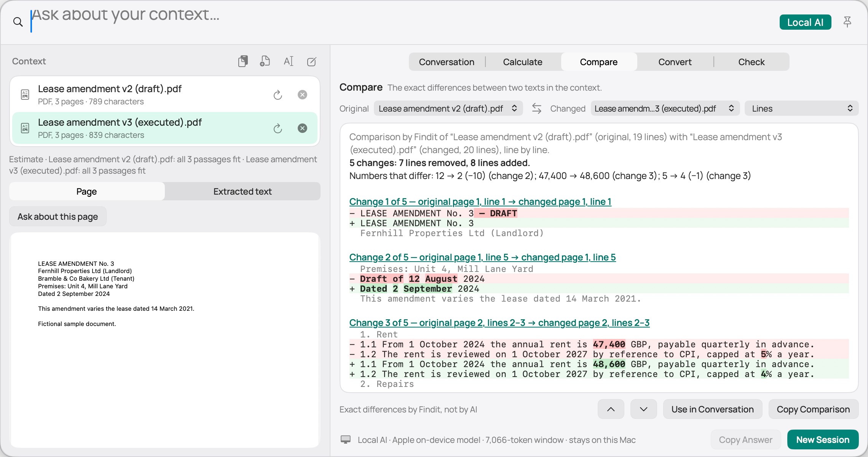Open Change 2 of 5 link
Image resolution: width=868 pixels, height=457 pixels.
point(482,257)
